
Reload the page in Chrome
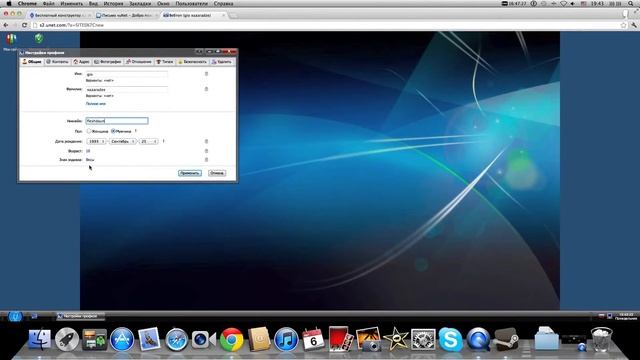point(24,25)
